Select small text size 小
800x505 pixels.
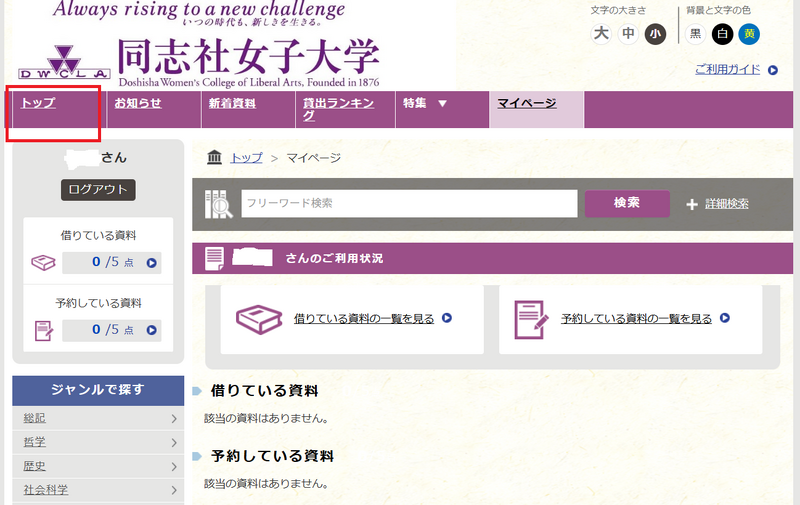(655, 34)
